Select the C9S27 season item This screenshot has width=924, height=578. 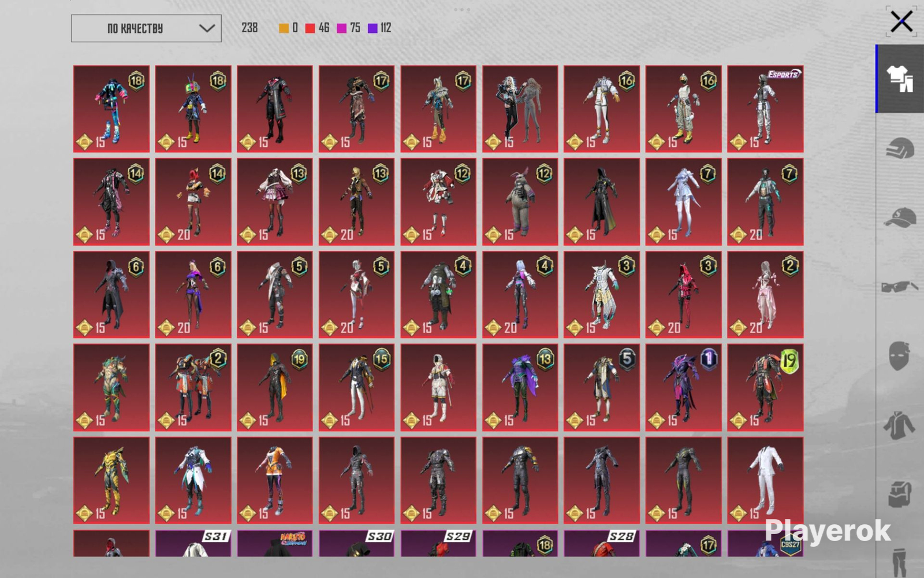[x=765, y=544]
